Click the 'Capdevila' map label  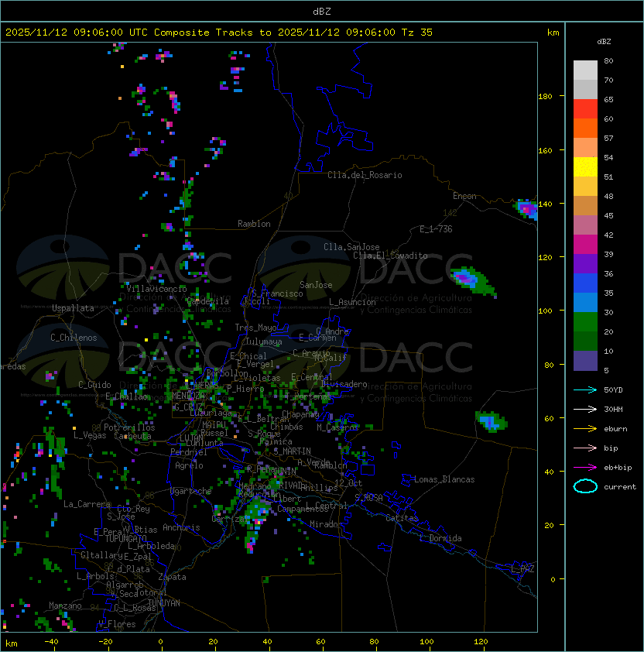coord(207,300)
